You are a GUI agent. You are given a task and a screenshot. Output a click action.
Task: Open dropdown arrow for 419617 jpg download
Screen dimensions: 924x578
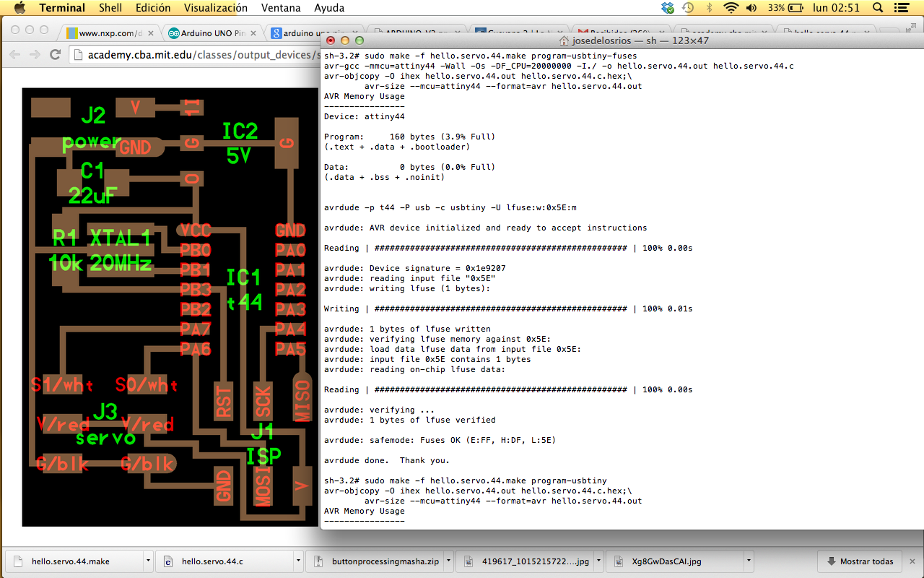(599, 561)
